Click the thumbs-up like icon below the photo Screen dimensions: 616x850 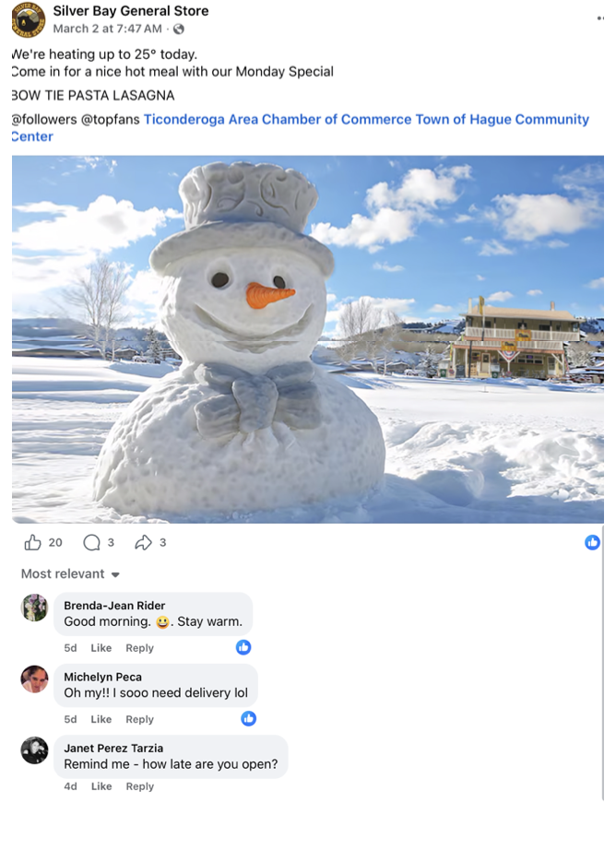[32, 542]
